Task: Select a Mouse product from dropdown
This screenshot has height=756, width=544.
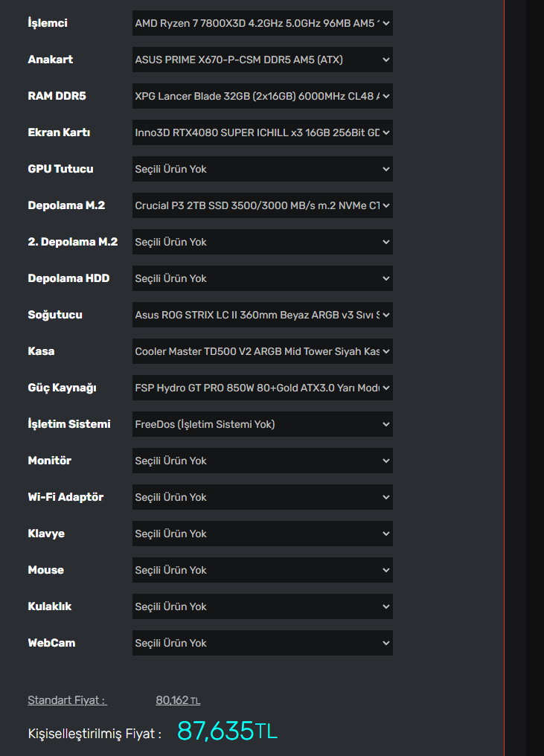Action: pyautogui.click(x=262, y=570)
